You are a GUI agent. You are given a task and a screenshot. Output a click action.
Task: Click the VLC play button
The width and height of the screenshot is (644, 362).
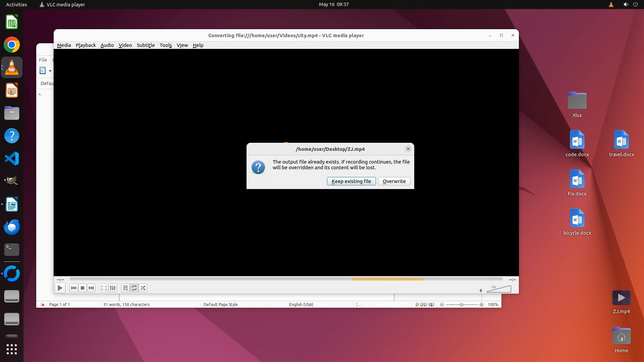tap(60, 288)
